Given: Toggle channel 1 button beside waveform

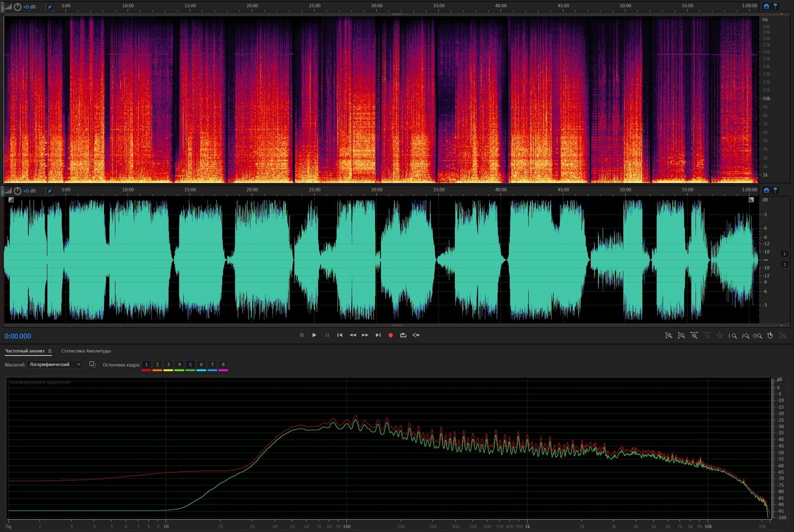Looking at the screenshot, I should tap(784, 253).
